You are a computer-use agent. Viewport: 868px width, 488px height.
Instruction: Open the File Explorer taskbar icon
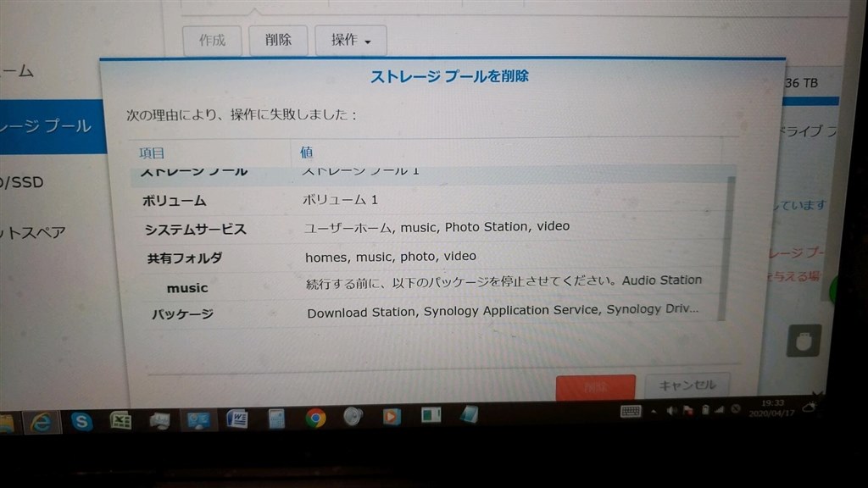[x=7, y=424]
